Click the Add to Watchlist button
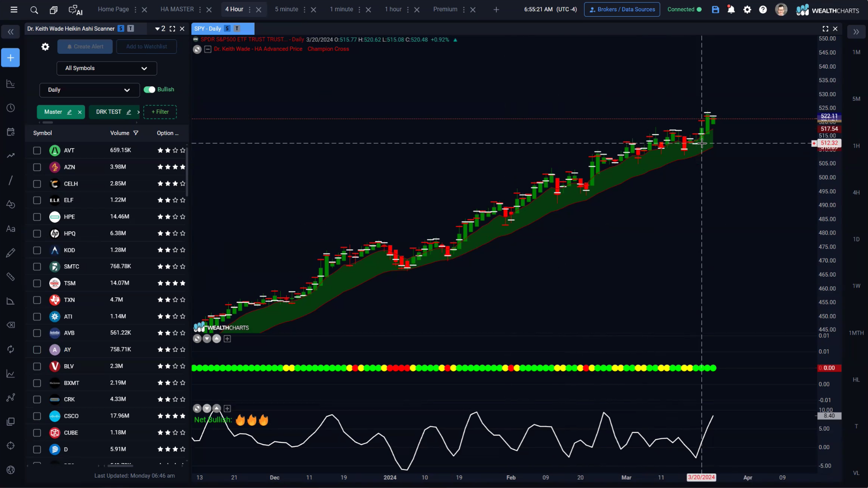 [146, 47]
